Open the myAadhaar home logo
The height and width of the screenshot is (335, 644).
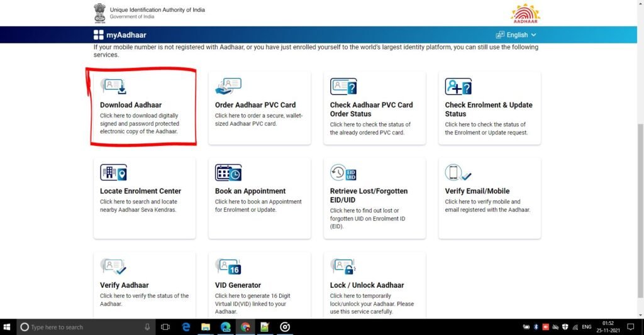coord(119,35)
